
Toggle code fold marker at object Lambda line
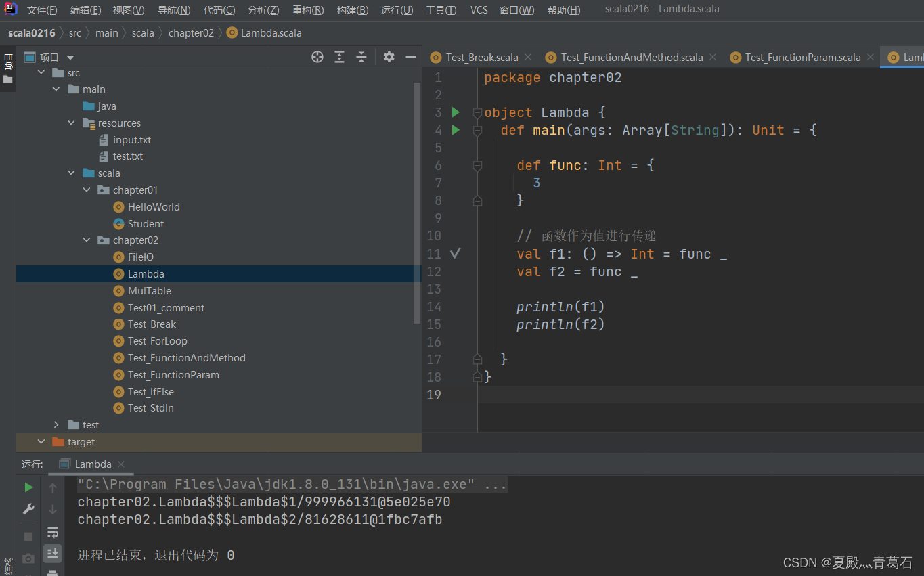(477, 112)
